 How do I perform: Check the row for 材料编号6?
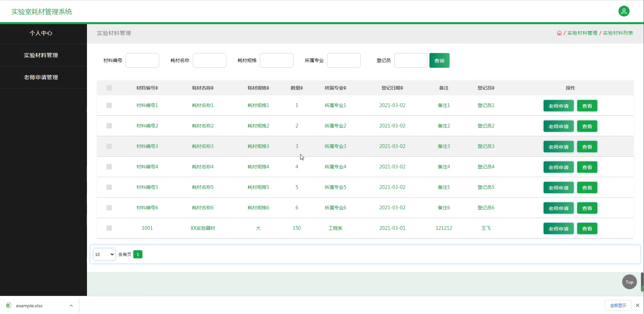tap(109, 208)
